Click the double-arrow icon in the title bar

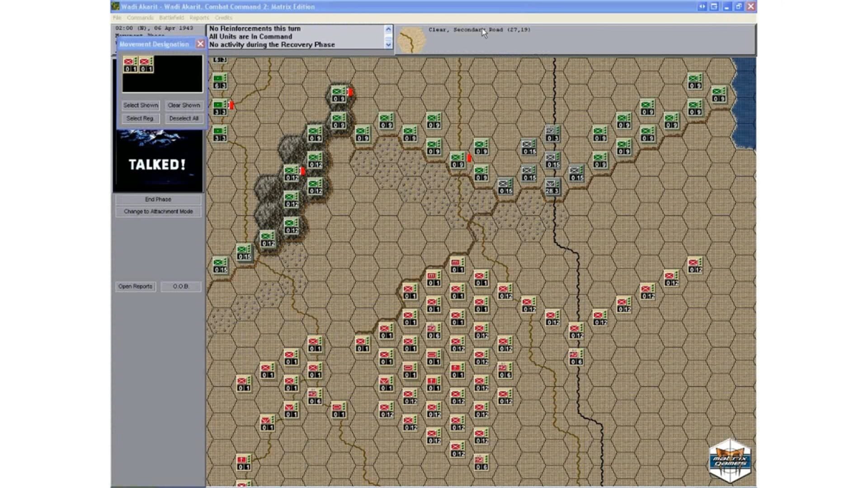[x=702, y=6]
